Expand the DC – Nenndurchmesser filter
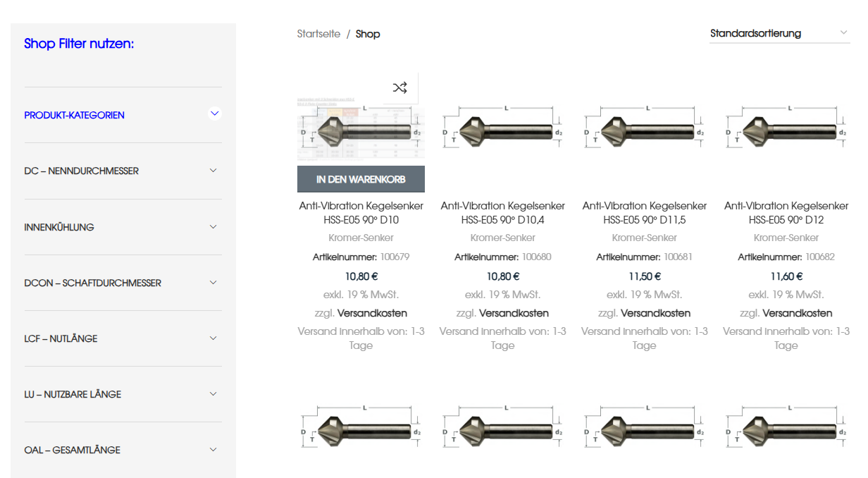 pos(213,171)
